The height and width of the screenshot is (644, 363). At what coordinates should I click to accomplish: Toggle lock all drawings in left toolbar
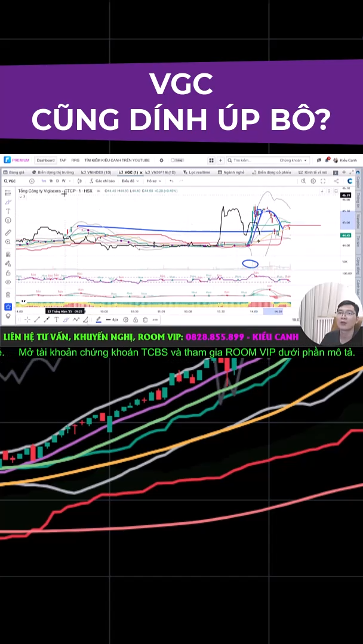point(8,273)
